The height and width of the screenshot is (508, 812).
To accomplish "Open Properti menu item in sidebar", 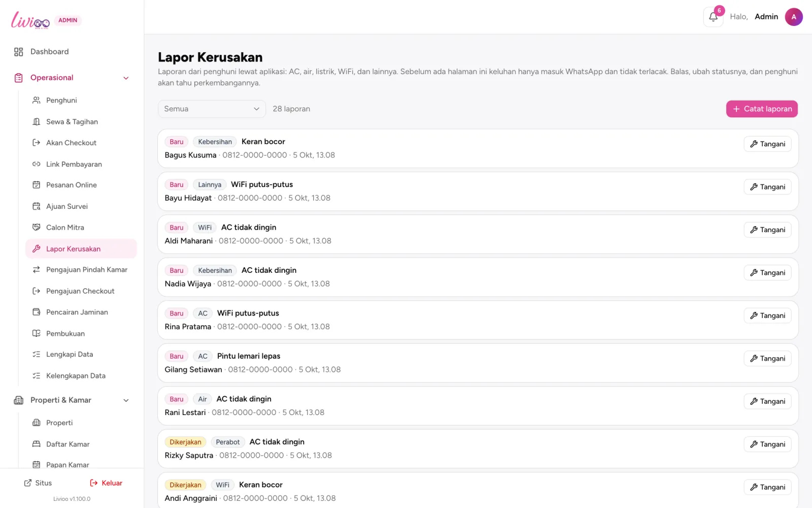I will tap(81, 423).
